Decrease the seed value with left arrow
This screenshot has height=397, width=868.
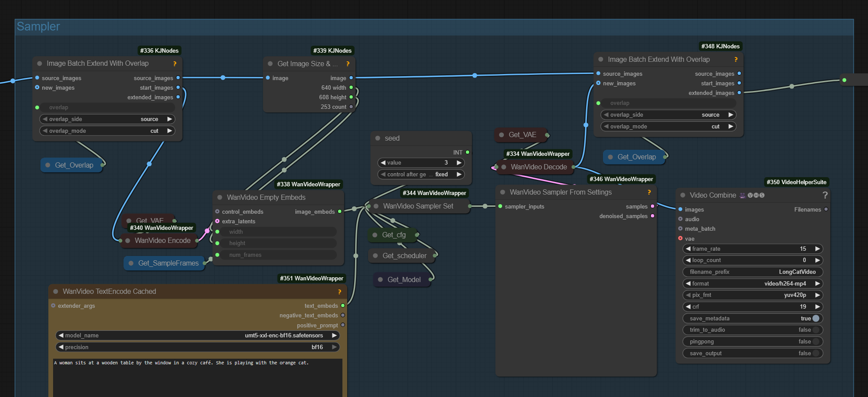(x=383, y=163)
